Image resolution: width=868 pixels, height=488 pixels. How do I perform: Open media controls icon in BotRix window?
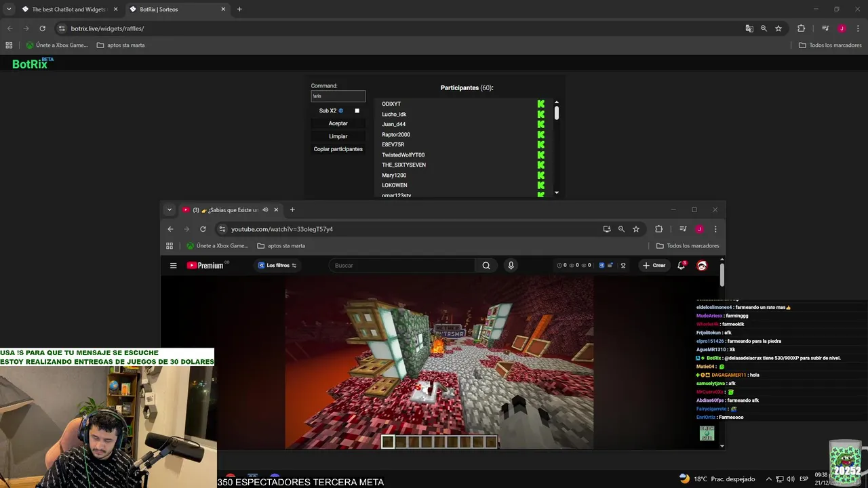[825, 28]
